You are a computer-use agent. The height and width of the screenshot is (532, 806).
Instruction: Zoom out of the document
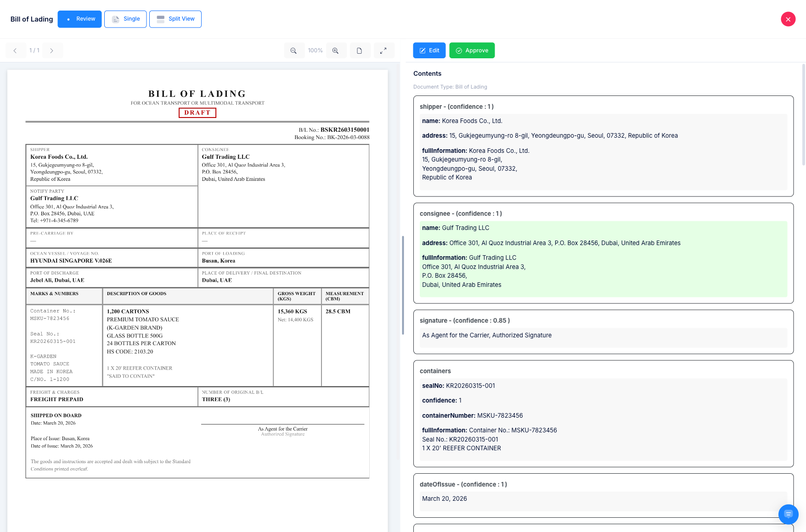293,50
